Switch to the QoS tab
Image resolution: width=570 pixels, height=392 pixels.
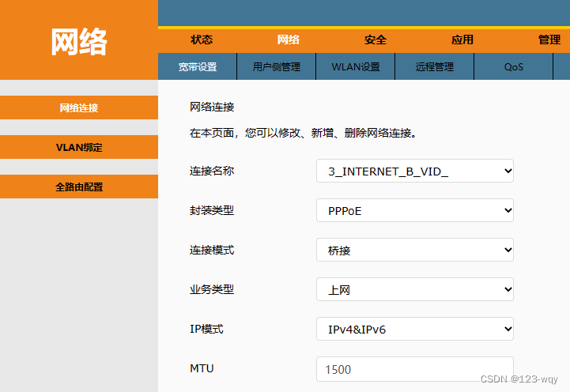514,66
